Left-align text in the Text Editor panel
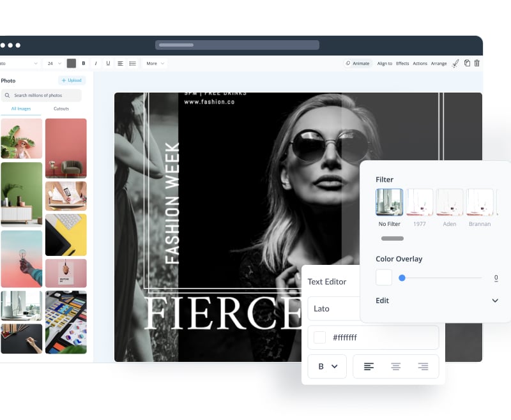The image size is (511, 420). 369,366
